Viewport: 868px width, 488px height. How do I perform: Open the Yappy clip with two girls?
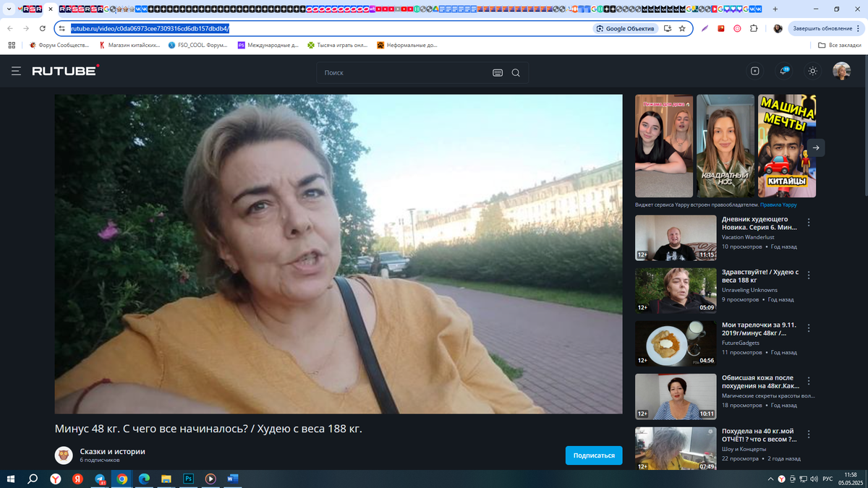[664, 146]
